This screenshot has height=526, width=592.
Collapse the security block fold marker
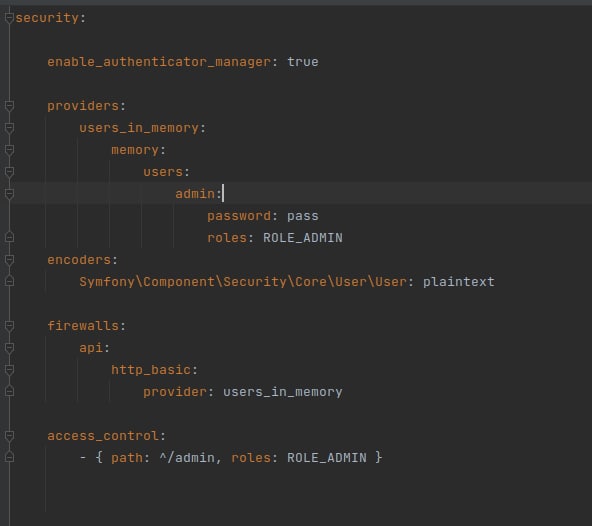coord(9,18)
